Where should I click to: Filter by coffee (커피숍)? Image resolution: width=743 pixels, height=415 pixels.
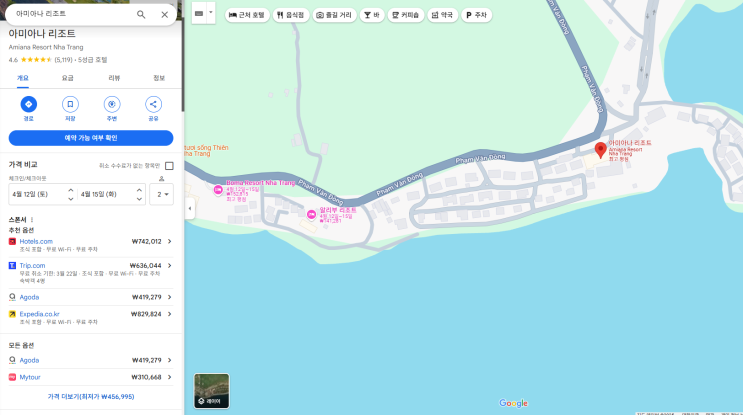pyautogui.click(x=406, y=15)
